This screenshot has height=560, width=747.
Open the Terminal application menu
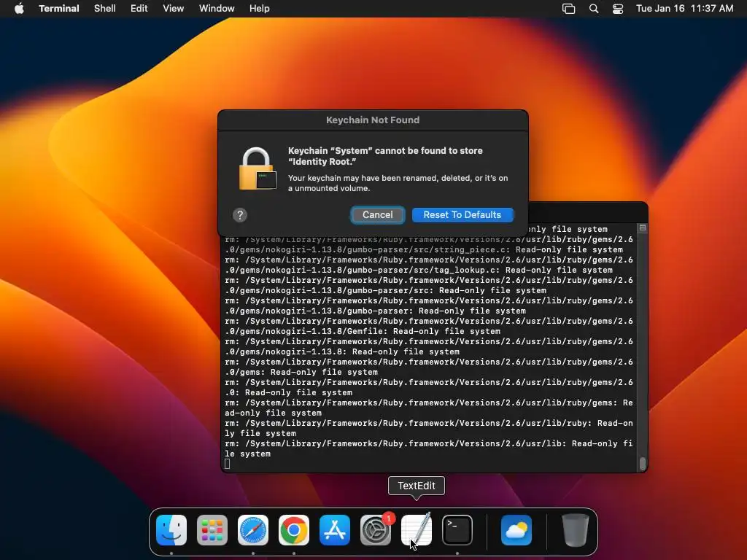click(x=59, y=9)
